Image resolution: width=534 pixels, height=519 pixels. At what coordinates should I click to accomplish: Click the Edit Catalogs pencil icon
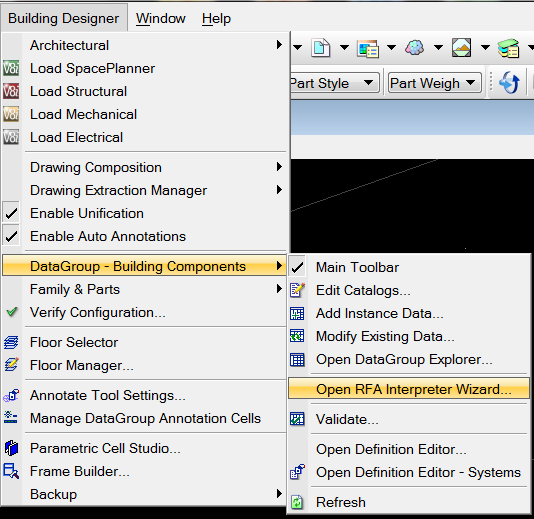pos(297,290)
